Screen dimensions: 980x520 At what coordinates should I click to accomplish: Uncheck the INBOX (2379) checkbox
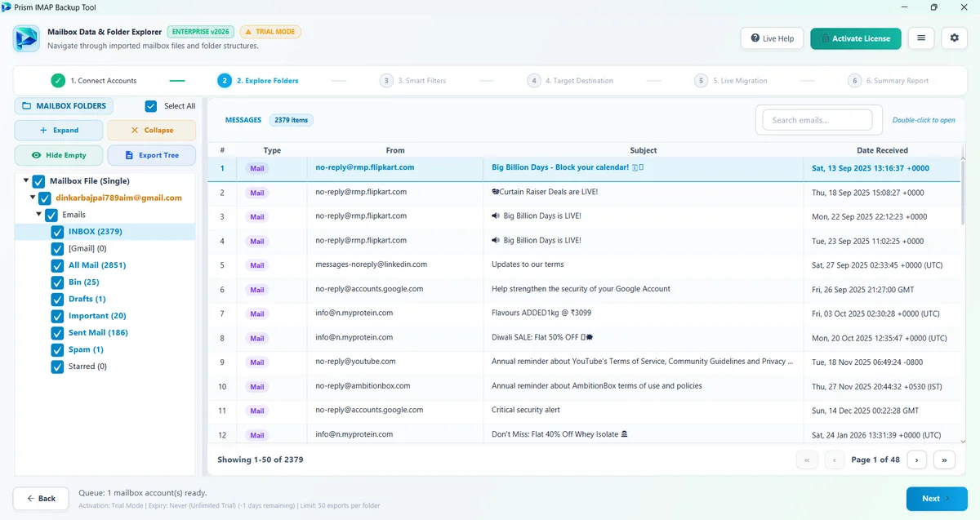57,232
